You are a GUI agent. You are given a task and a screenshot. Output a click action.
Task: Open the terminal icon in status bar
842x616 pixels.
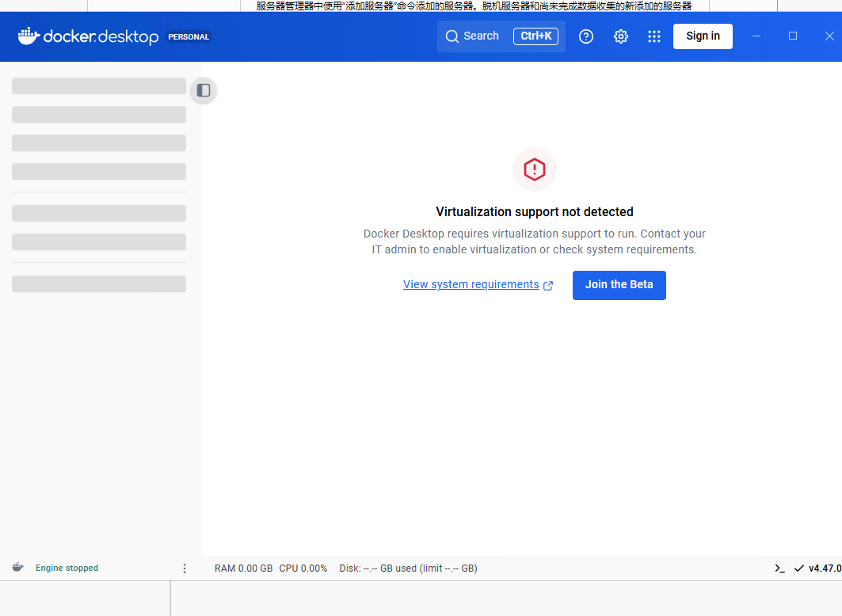tap(779, 568)
